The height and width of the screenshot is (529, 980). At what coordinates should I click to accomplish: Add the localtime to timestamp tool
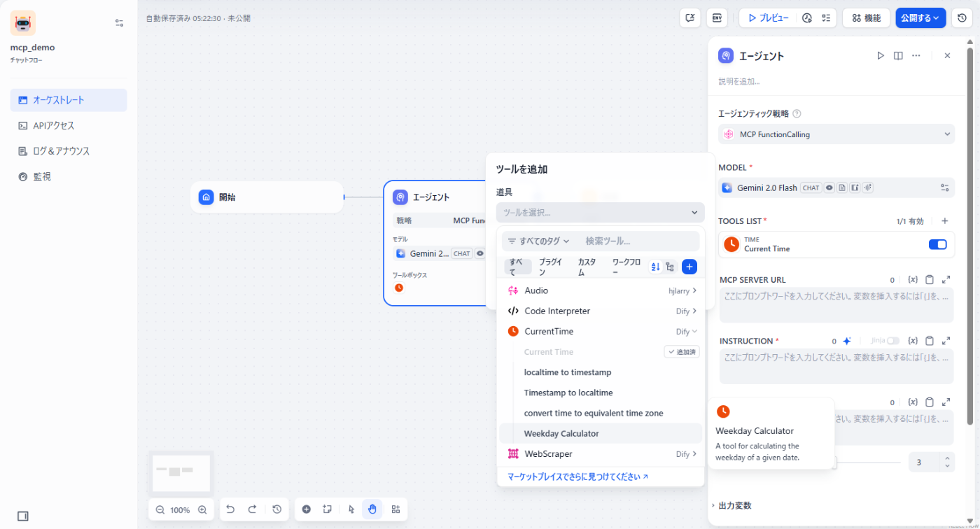601,372
